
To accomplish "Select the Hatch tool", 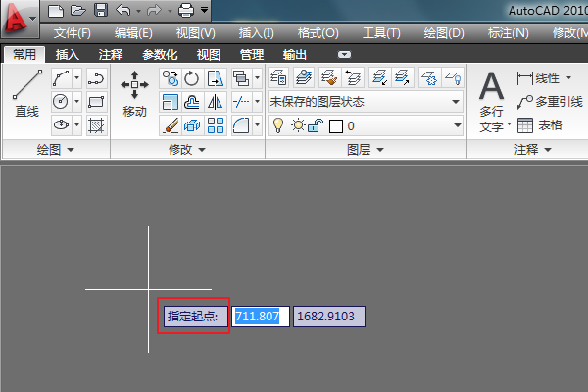I will click(x=96, y=124).
